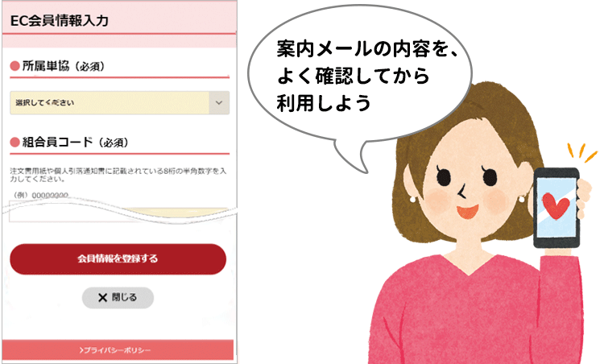
Task: Click the EC会員情報入力 header title
Action: click(x=60, y=21)
